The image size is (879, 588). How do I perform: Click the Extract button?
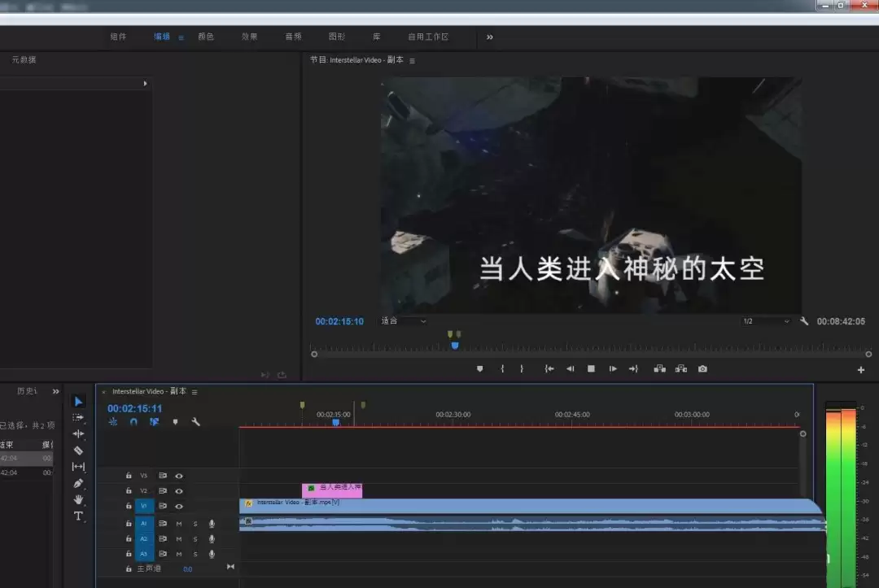point(681,368)
